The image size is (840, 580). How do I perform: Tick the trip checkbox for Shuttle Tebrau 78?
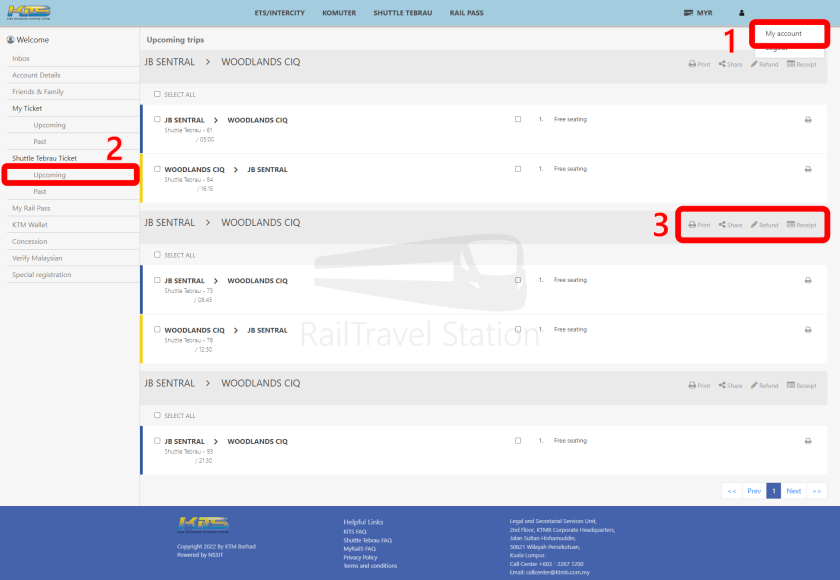click(x=157, y=329)
